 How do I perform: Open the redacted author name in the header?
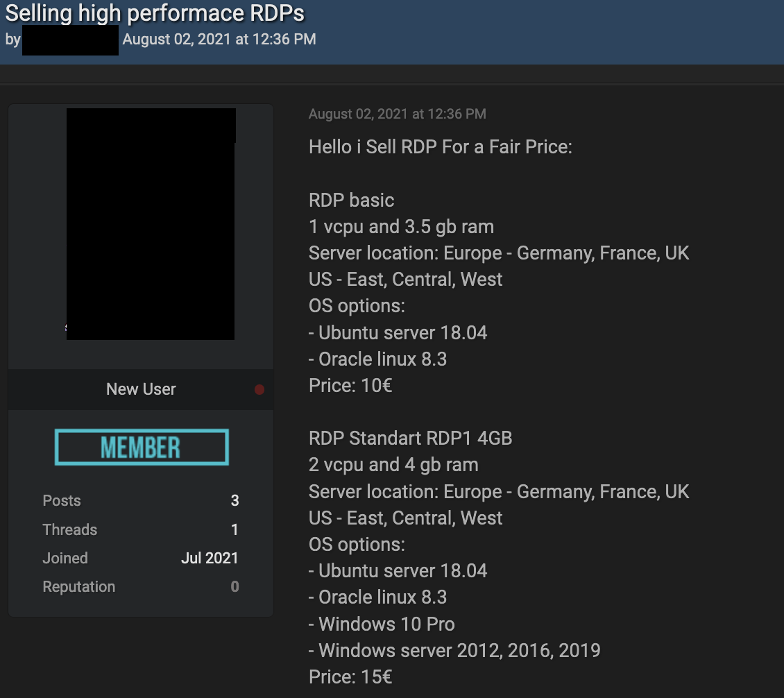click(70, 40)
